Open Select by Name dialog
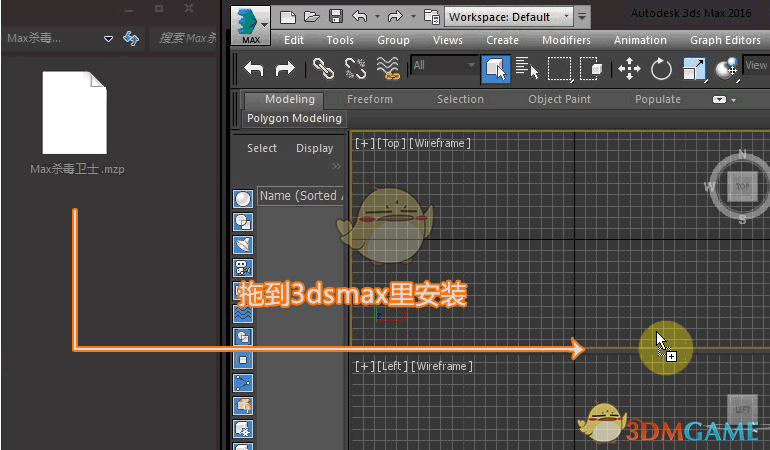Viewport: 770px width, 450px height. pos(527,68)
